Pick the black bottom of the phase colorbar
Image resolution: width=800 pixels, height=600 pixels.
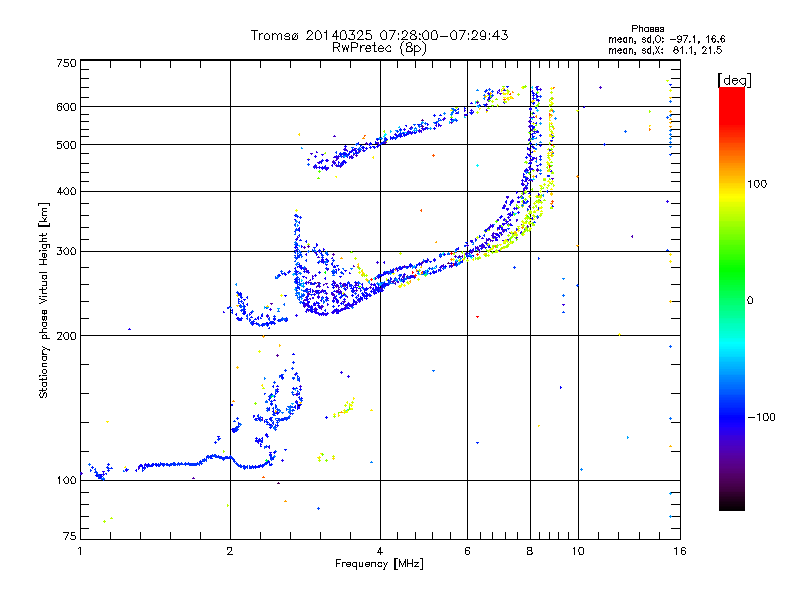(x=732, y=505)
